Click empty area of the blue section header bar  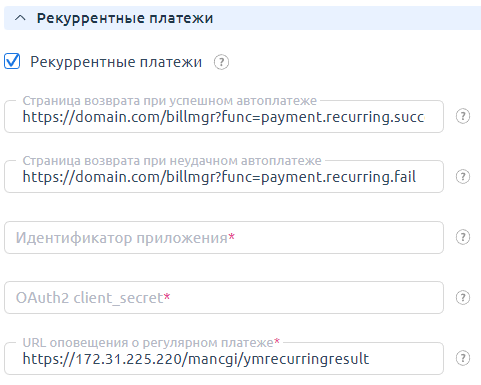pyautogui.click(x=347, y=18)
